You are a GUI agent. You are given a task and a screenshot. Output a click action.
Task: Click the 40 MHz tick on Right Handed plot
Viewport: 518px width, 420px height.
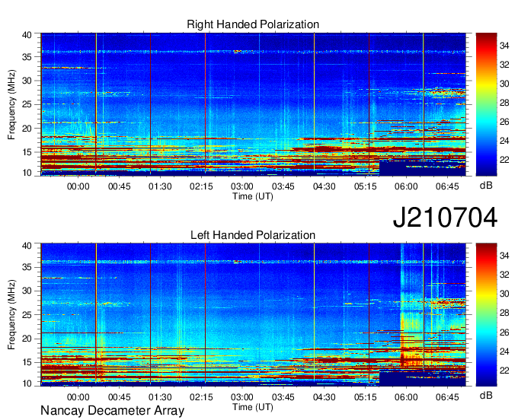pyautogui.click(x=27, y=35)
